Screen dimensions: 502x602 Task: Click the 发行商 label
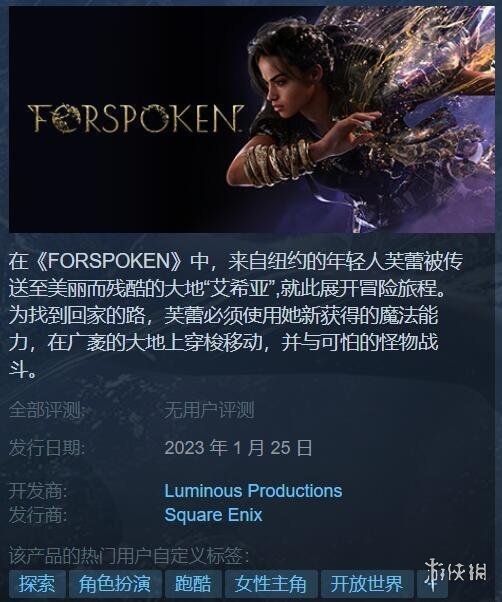point(38,515)
